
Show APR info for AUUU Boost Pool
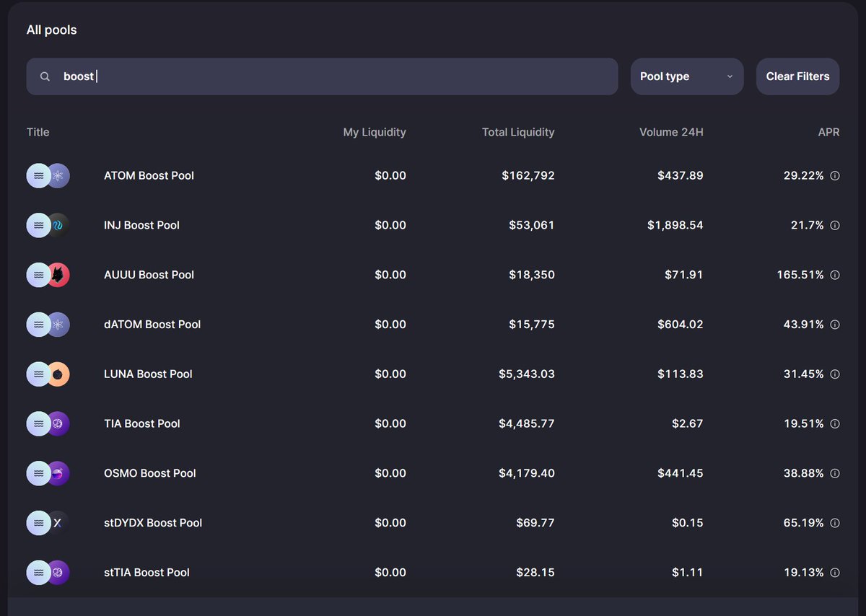835,275
